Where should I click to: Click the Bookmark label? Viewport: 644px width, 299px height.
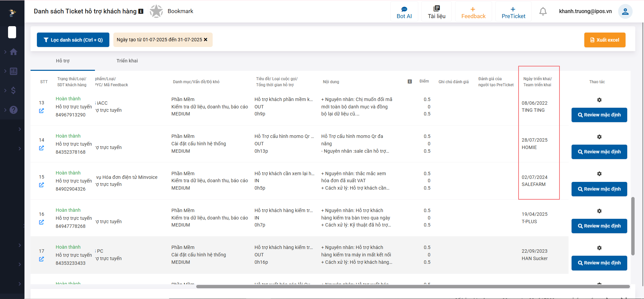pos(180,11)
